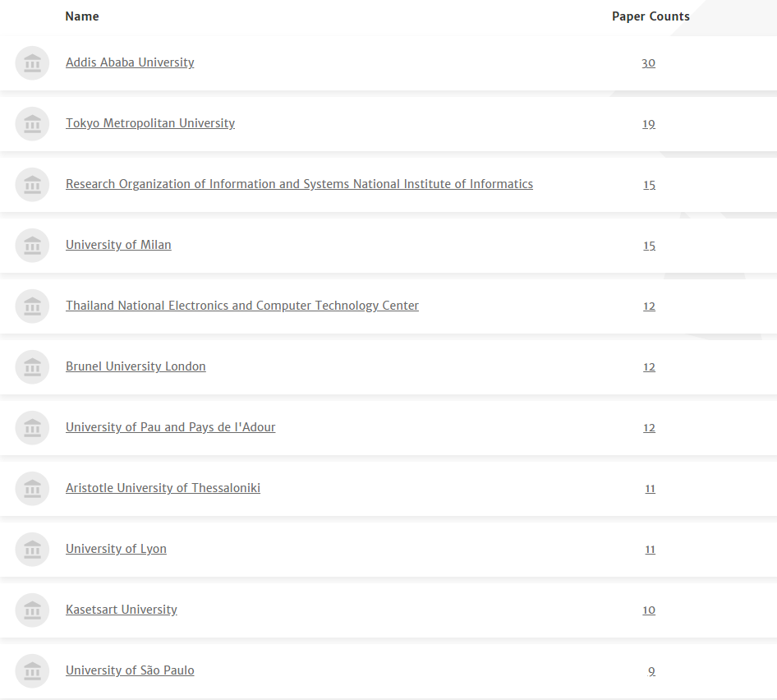Click the institution icon beside University of Milan

(x=32, y=246)
